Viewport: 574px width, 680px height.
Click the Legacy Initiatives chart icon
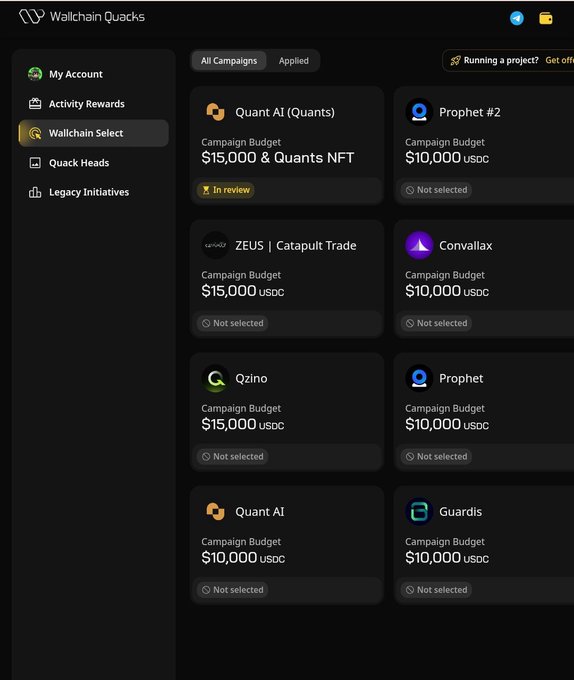click(x=35, y=192)
